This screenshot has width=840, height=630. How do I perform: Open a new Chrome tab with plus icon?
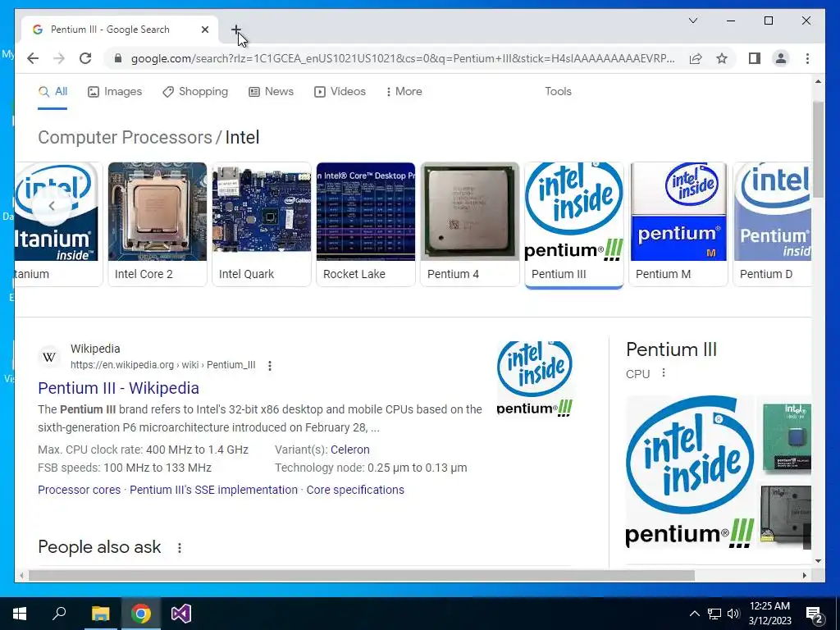point(236,30)
